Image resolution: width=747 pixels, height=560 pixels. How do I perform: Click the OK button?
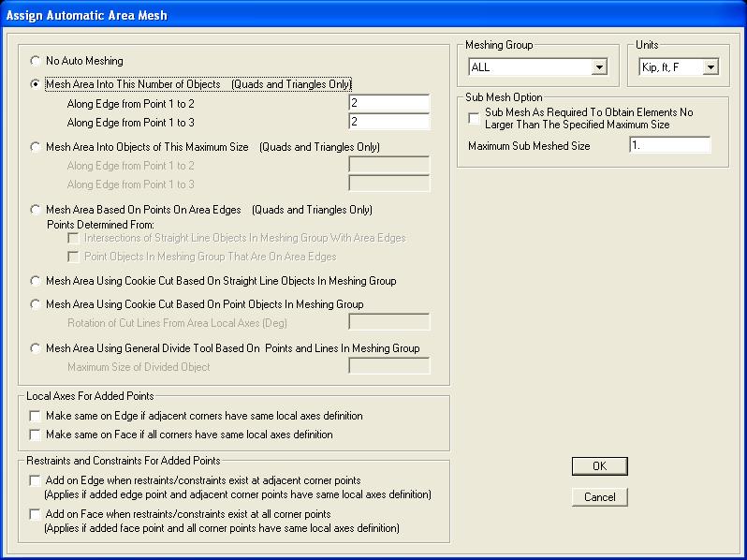click(599, 466)
